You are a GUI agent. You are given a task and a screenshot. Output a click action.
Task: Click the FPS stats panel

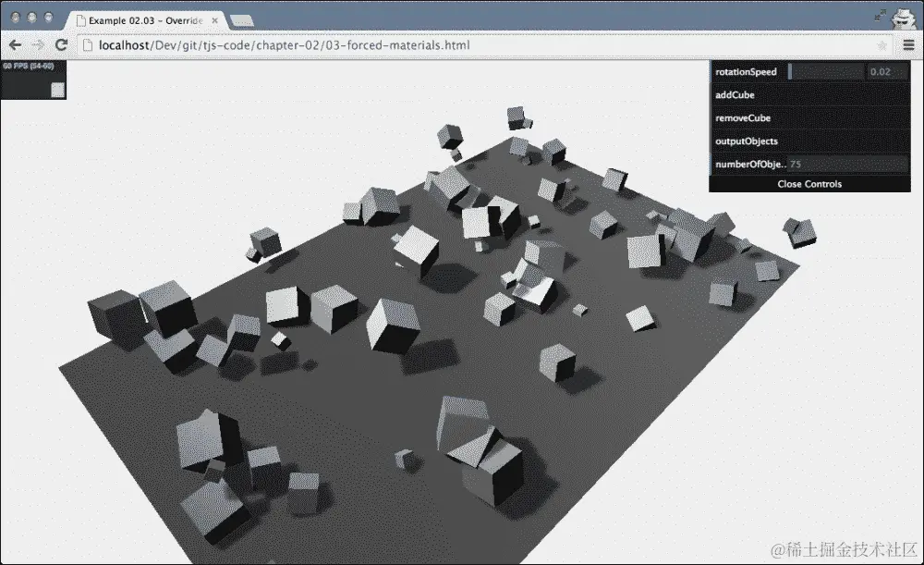[x=33, y=80]
